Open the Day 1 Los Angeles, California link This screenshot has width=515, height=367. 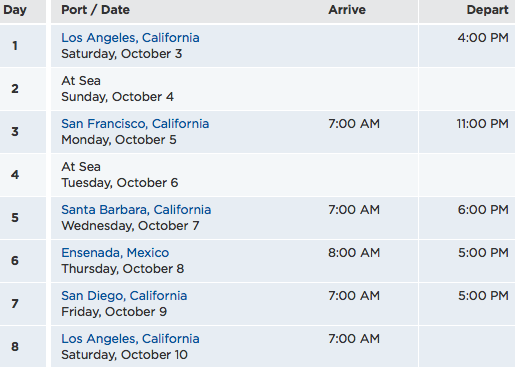click(130, 38)
